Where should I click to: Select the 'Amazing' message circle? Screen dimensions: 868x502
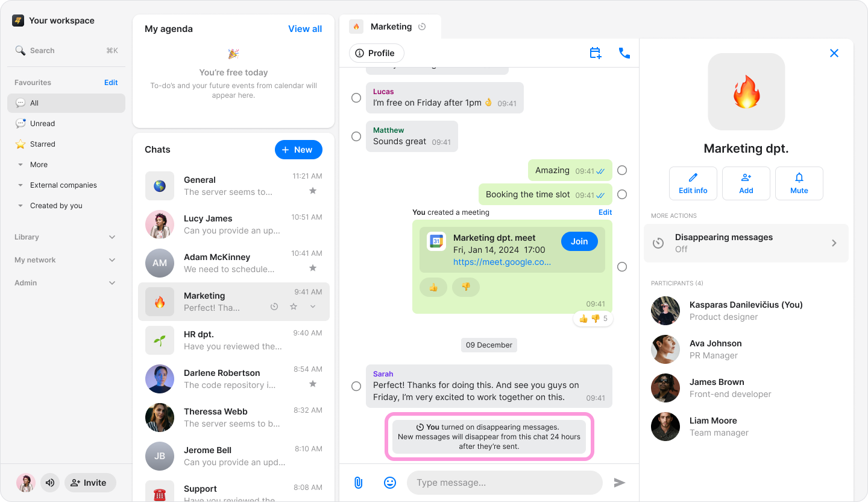click(x=622, y=170)
